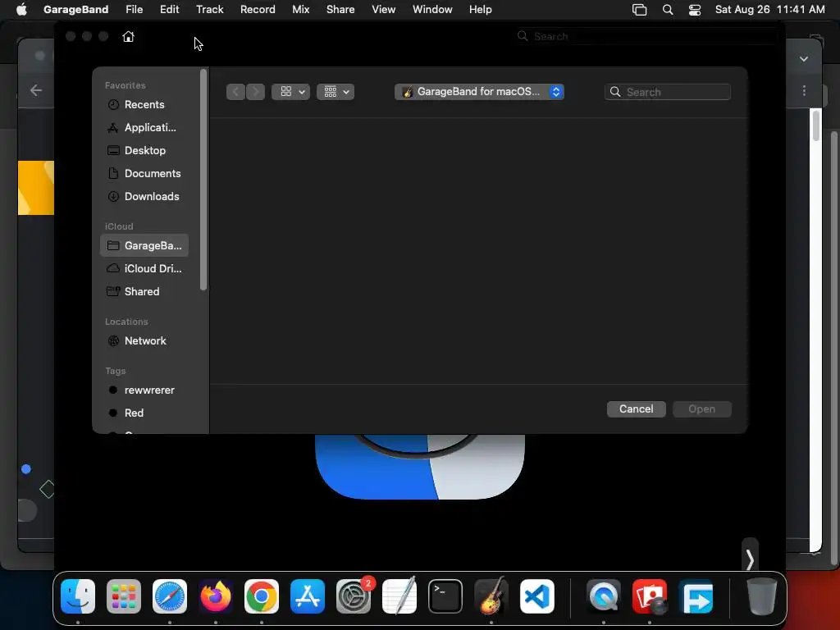Click the three-dot menu in background window
This screenshot has height=630, width=840.
(x=804, y=90)
